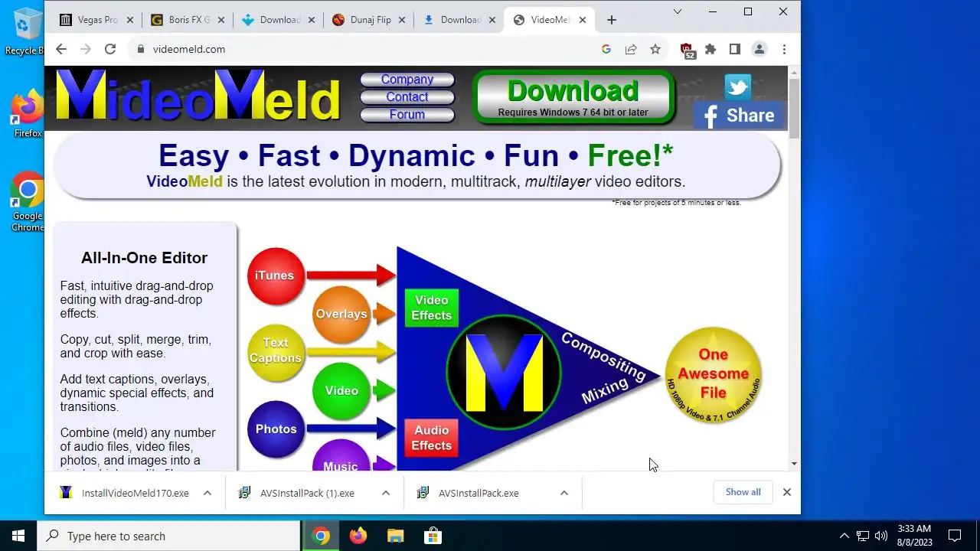This screenshot has height=551, width=980.
Task: Click the share page icon in address bar
Action: click(x=631, y=49)
